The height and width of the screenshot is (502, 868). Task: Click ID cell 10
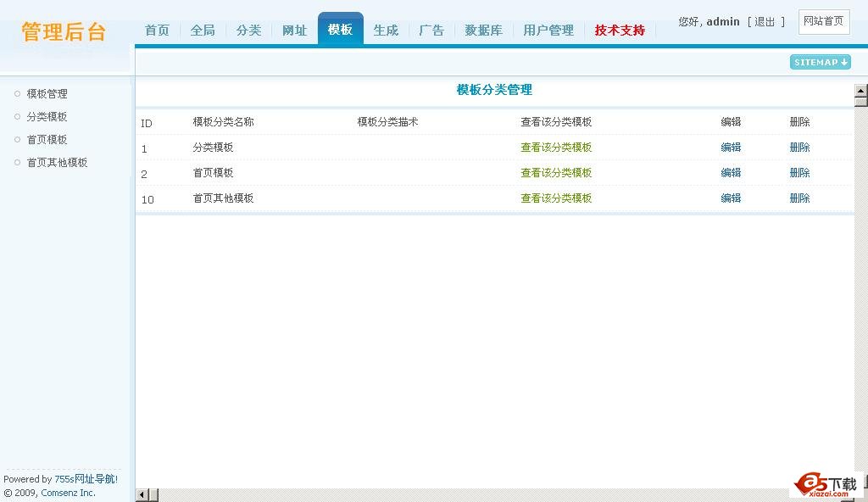147,199
